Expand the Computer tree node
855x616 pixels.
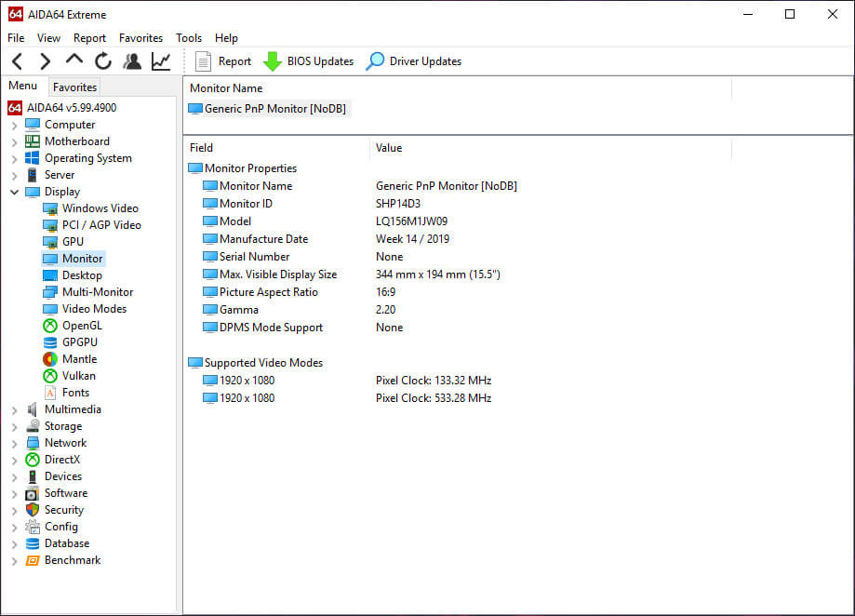coord(15,126)
